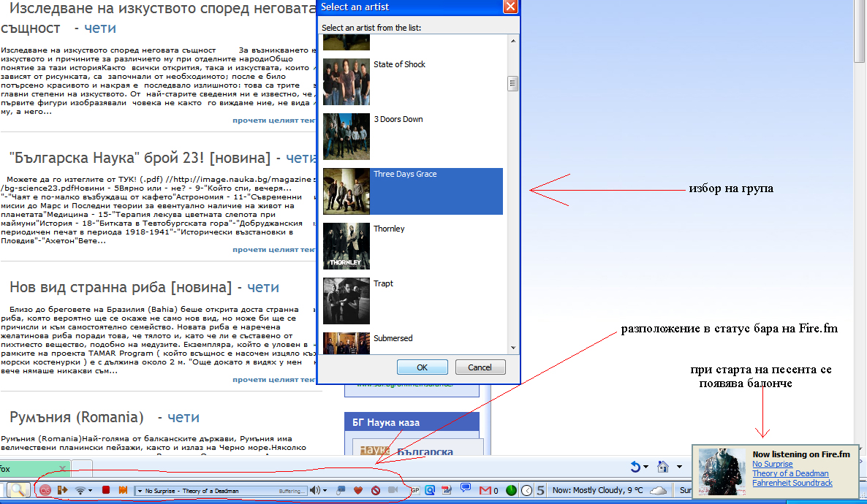Screen dimensions: 867x504
Task: Click the artist list scrollbar thumb
Action: [512, 83]
